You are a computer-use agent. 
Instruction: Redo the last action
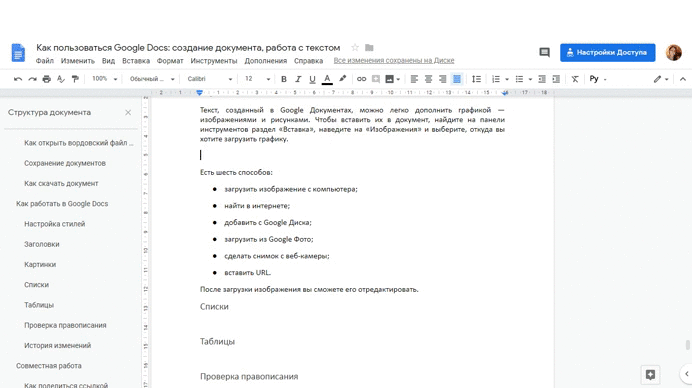coord(32,79)
